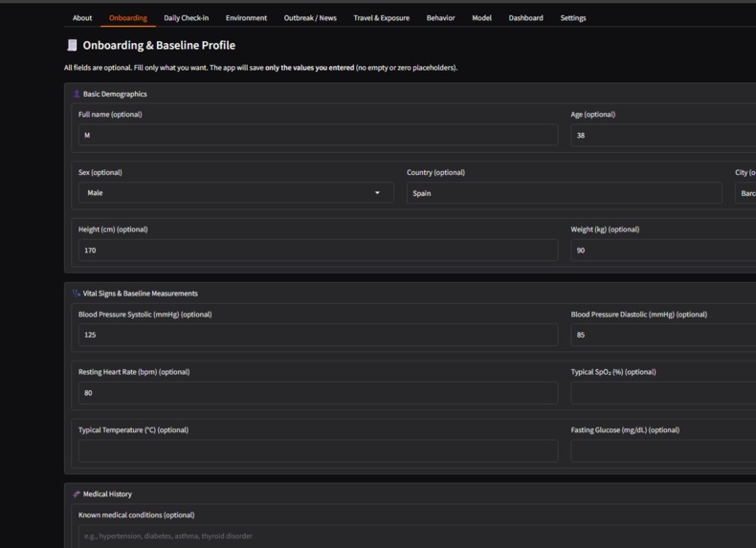Image resolution: width=756 pixels, height=548 pixels.
Task: Click the DNA icon next to Medical History
Action: point(77,494)
